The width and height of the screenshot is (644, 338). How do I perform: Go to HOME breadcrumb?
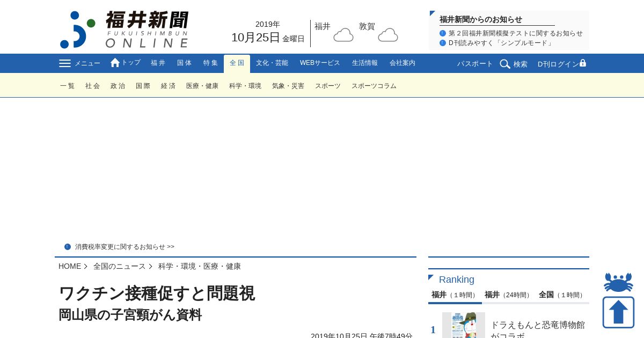(x=70, y=266)
